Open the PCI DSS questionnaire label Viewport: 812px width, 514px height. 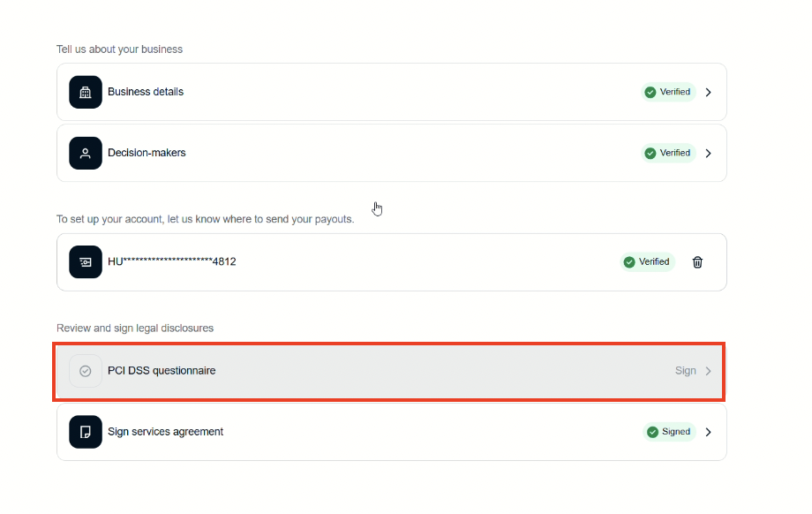(162, 371)
